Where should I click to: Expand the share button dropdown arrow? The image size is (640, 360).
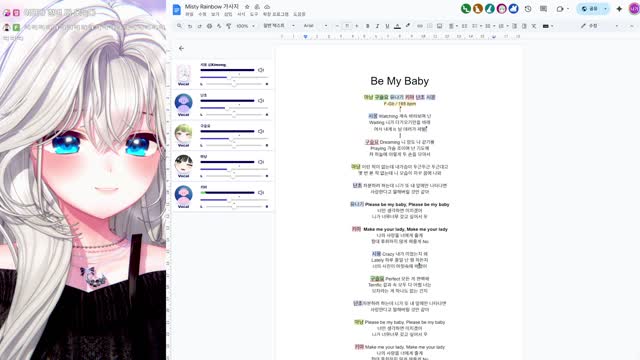coord(605,9)
